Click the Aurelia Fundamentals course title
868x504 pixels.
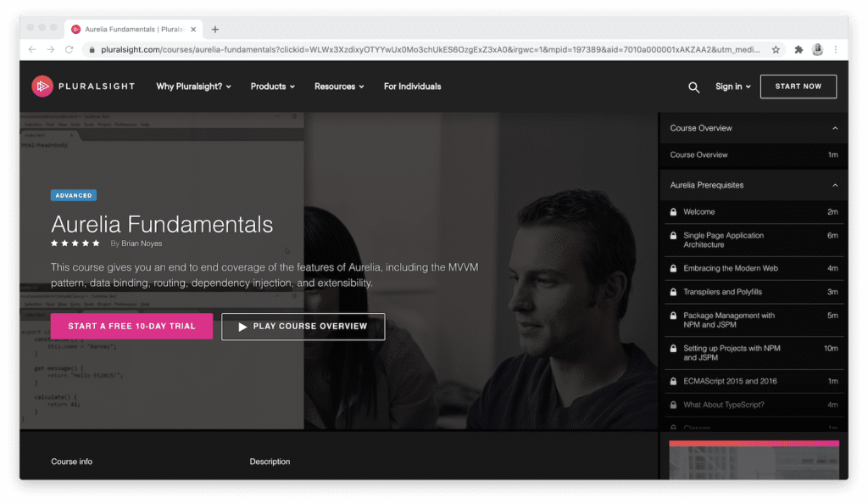coord(162,224)
